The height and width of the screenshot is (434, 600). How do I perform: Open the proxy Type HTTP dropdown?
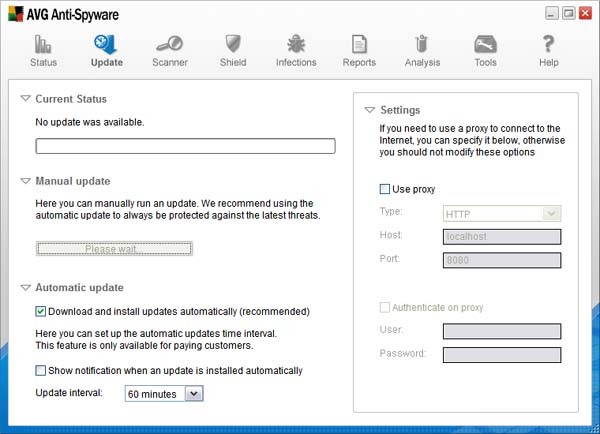502,214
